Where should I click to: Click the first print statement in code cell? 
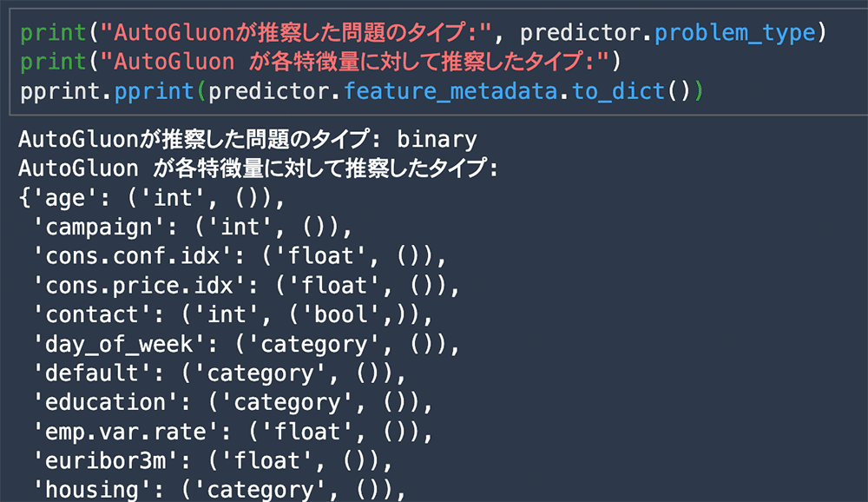coord(424,33)
